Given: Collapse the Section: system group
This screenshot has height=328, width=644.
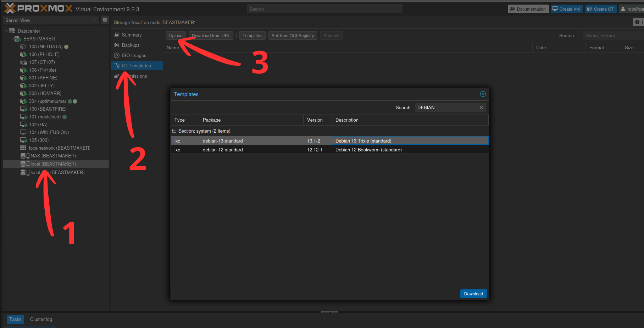Looking at the screenshot, I should [174, 131].
